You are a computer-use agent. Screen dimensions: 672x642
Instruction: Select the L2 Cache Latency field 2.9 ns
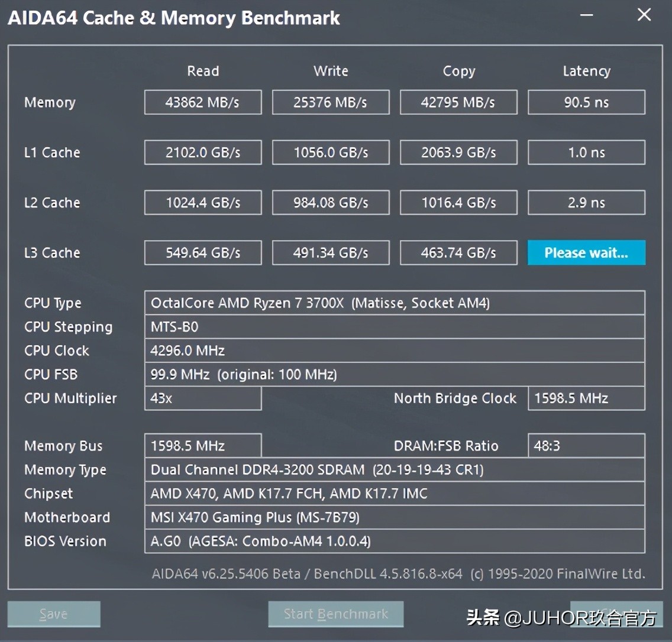coord(586,202)
